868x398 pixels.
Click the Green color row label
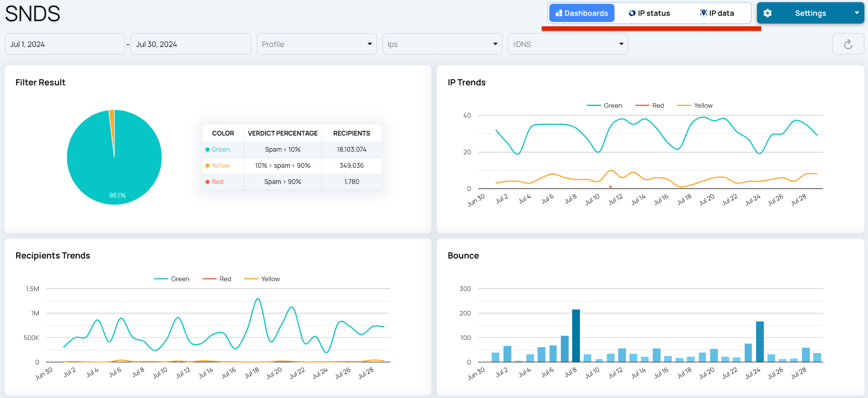[220, 150]
